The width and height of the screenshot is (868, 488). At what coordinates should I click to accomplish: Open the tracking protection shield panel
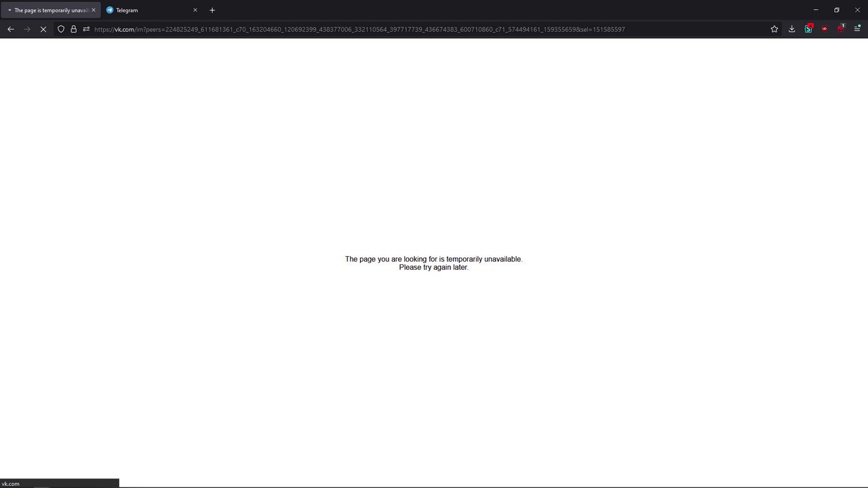61,29
